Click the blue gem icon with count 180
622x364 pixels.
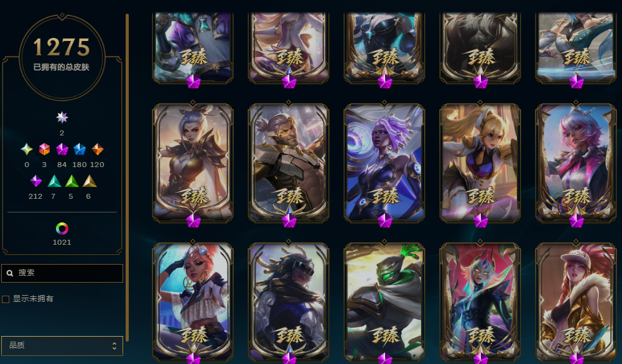[x=80, y=149]
